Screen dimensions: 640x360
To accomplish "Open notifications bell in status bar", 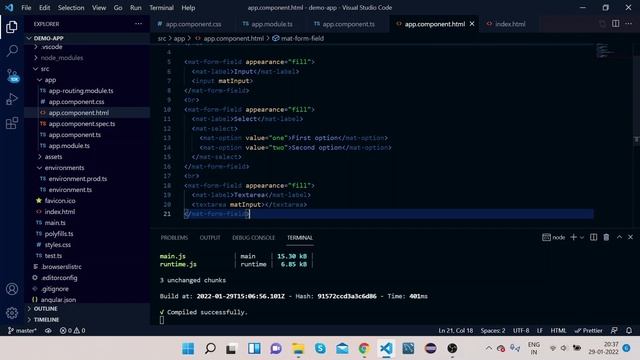I will point(629,331).
